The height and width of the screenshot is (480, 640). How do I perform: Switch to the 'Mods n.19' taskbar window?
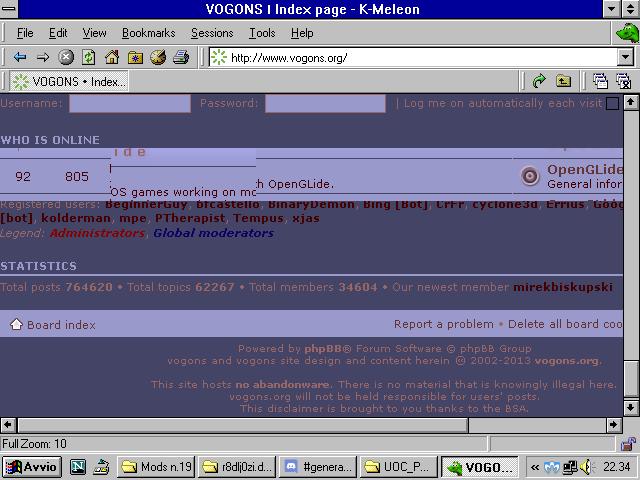click(156, 467)
